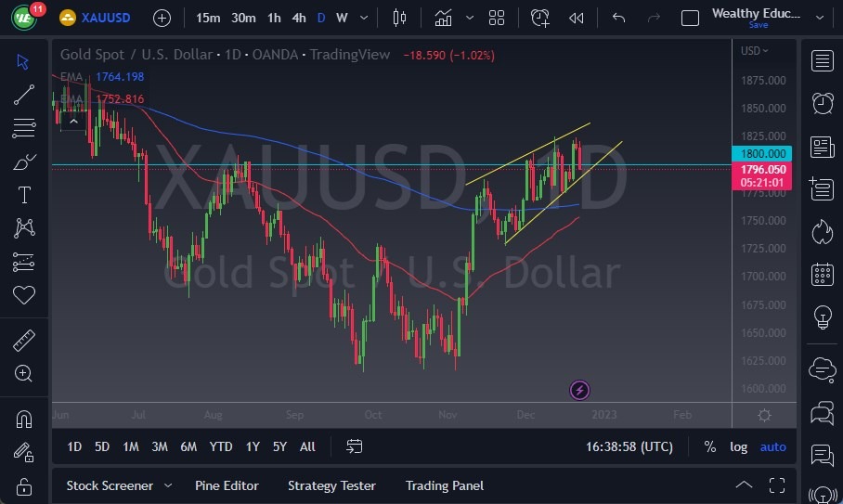Toggle the log scale option
The image size is (843, 504).
point(738,446)
